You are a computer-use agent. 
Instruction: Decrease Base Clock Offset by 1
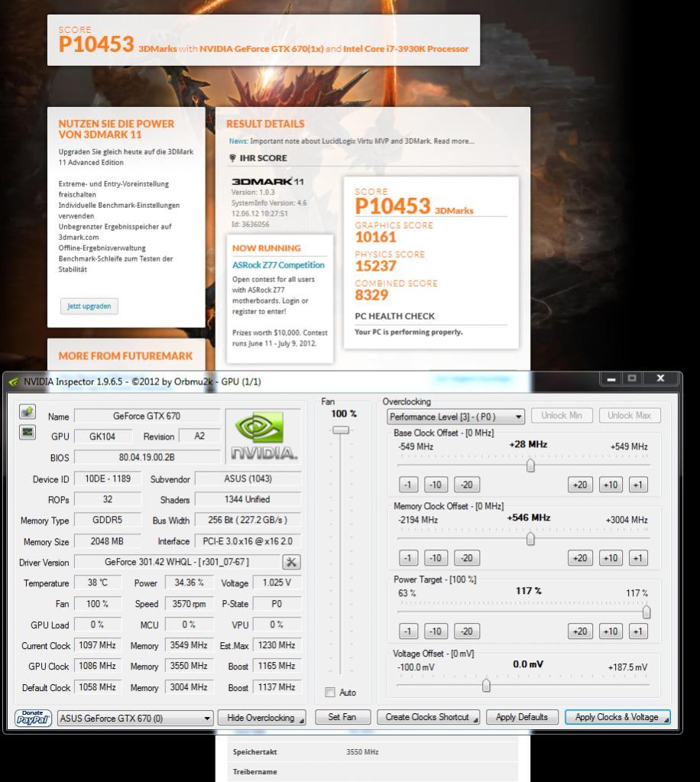408,485
